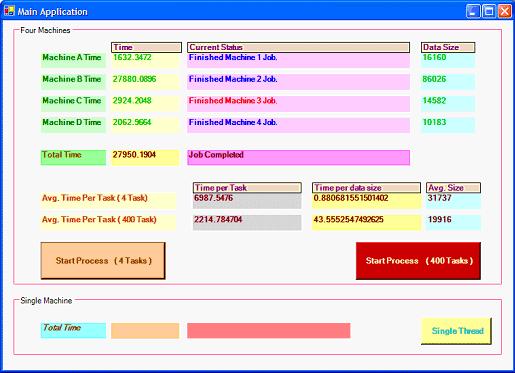Screen dimensions: 515x373
Task: Select the Machine A Time label
Action: (x=73, y=60)
